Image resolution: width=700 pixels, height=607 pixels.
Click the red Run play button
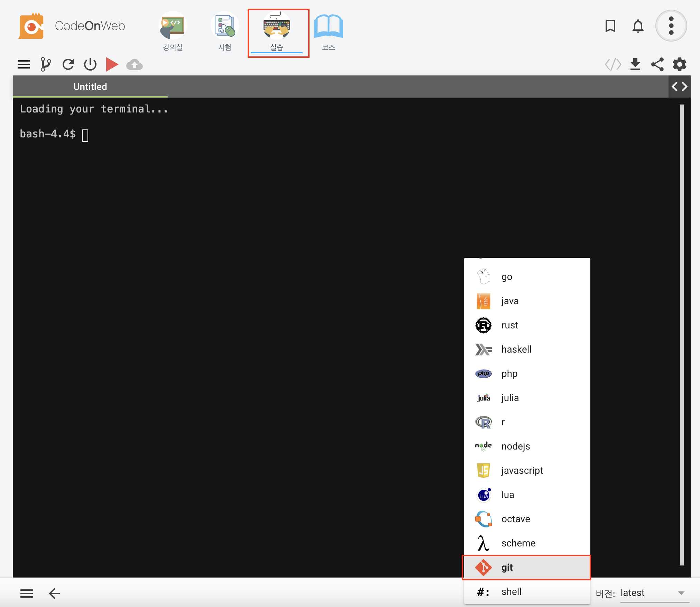point(112,65)
